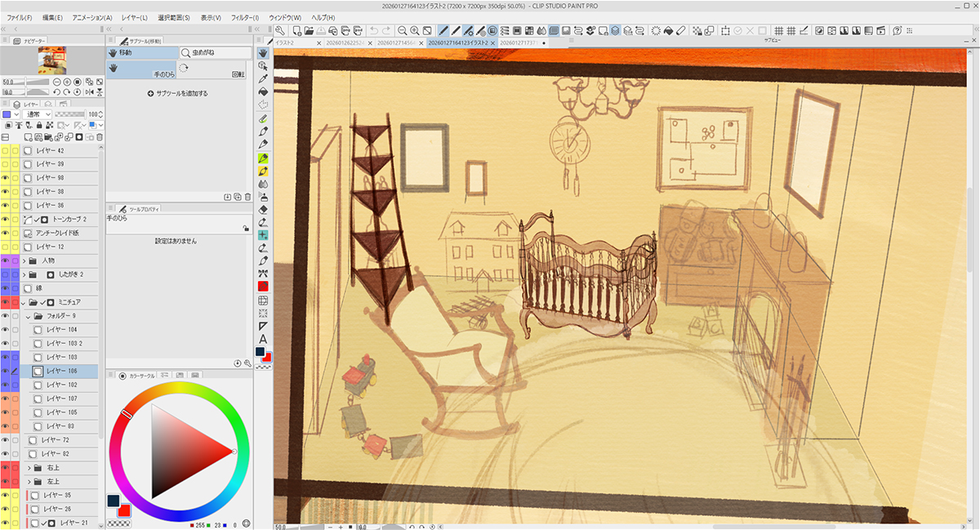Open the フィルター(I) menu
980x530 pixels.
[245, 17]
